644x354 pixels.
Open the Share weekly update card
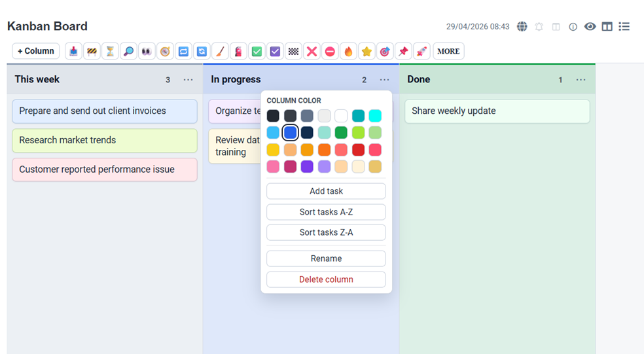497,111
